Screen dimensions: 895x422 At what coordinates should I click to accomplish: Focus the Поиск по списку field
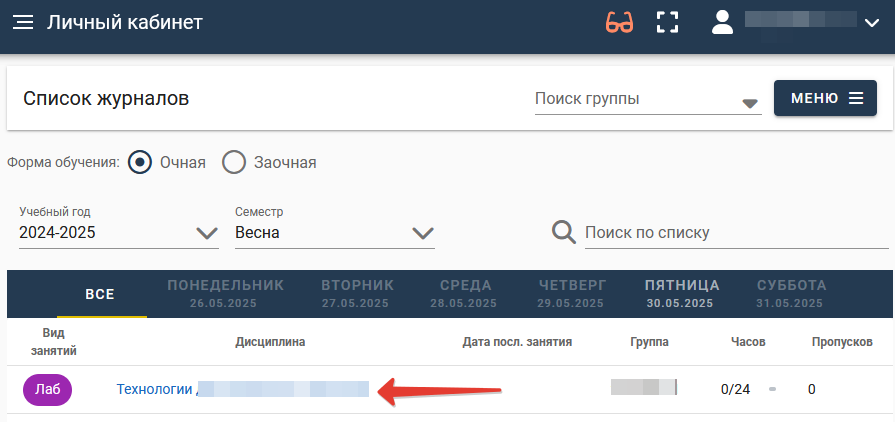[736, 233]
